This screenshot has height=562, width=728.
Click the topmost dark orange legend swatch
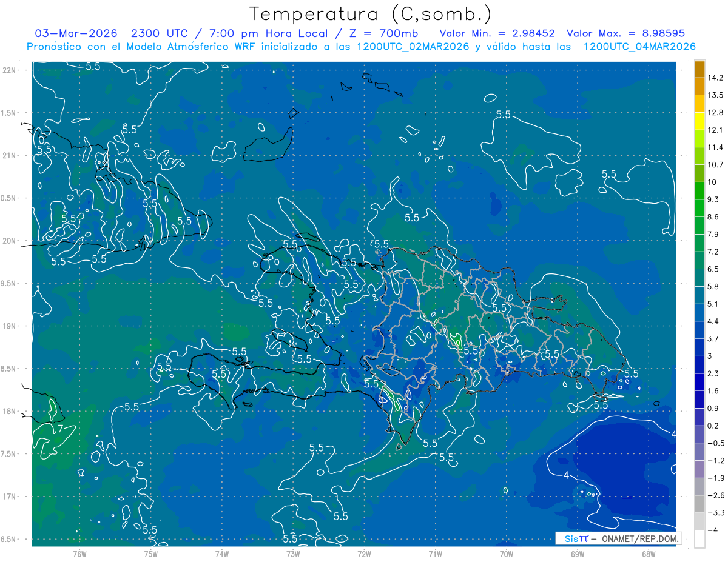click(x=699, y=69)
